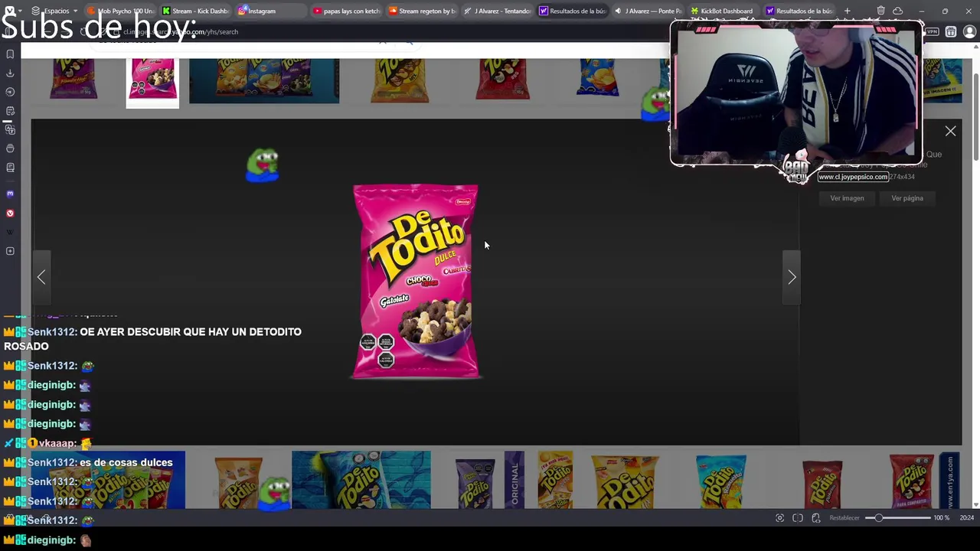The width and height of the screenshot is (980, 551).
Task: Click vkaaap username in chat
Action: tap(58, 443)
